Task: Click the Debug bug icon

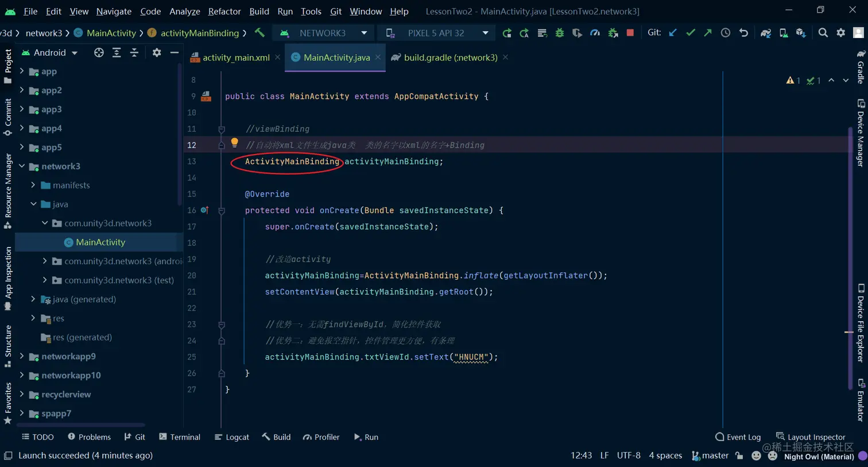Action: (x=560, y=33)
